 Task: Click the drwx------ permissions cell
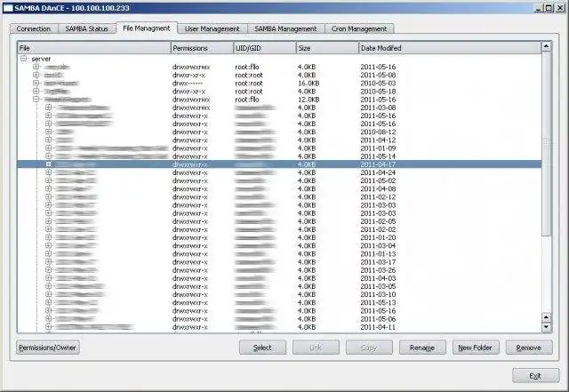pos(188,84)
